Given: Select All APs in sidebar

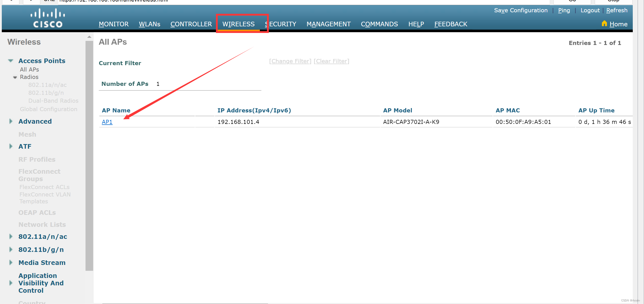Looking at the screenshot, I should tap(29, 69).
